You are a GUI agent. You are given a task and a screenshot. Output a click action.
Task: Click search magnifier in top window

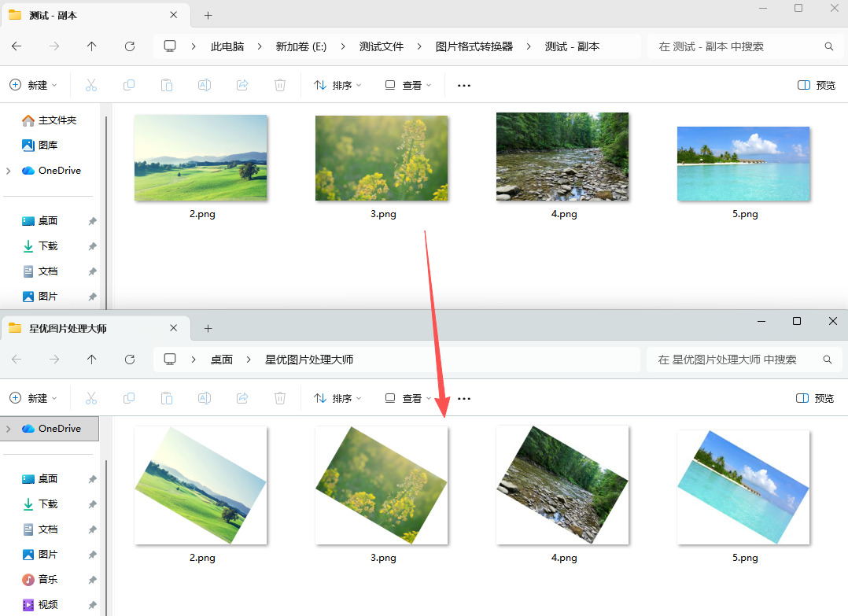[828, 46]
